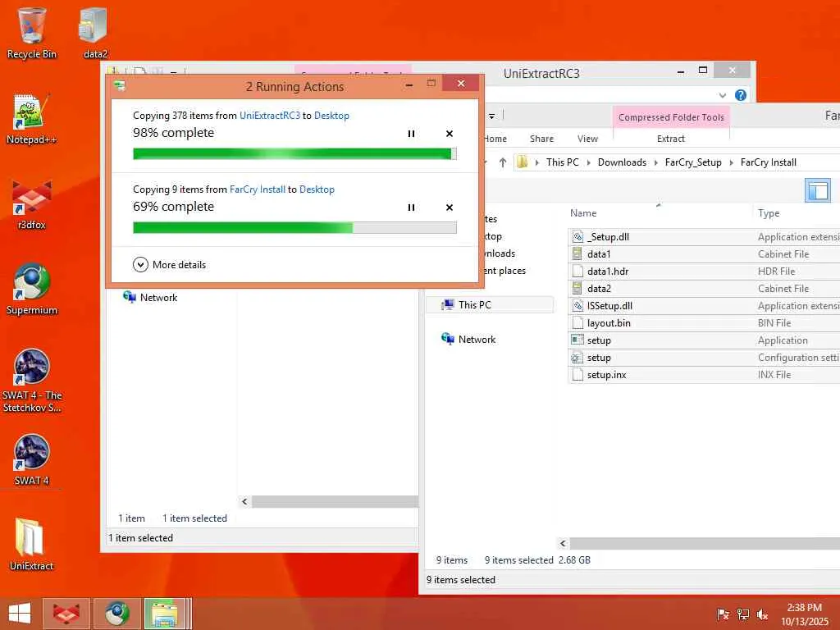Select the setup Application file
The height and width of the screenshot is (630, 840).
(704, 340)
